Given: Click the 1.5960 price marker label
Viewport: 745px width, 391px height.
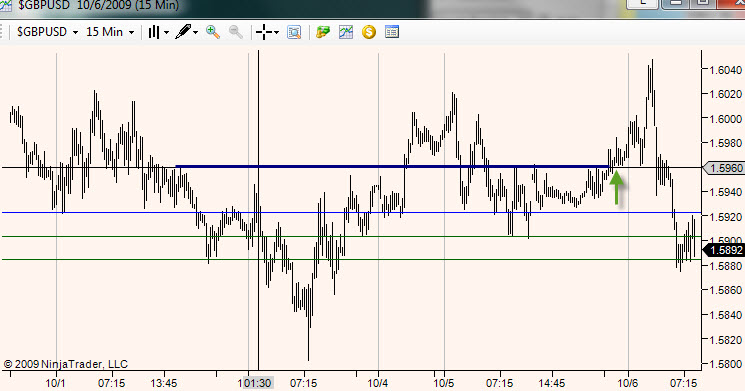Looking at the screenshot, I should point(723,168).
